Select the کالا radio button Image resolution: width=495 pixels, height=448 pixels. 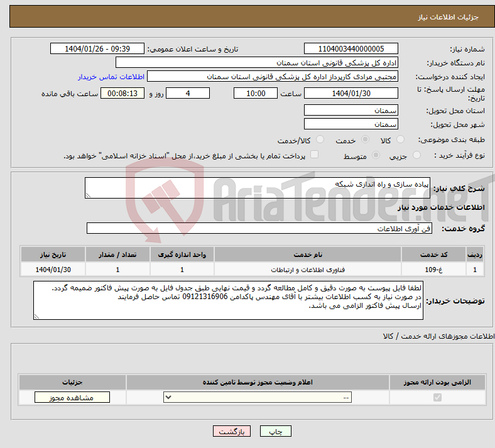tap(400, 139)
